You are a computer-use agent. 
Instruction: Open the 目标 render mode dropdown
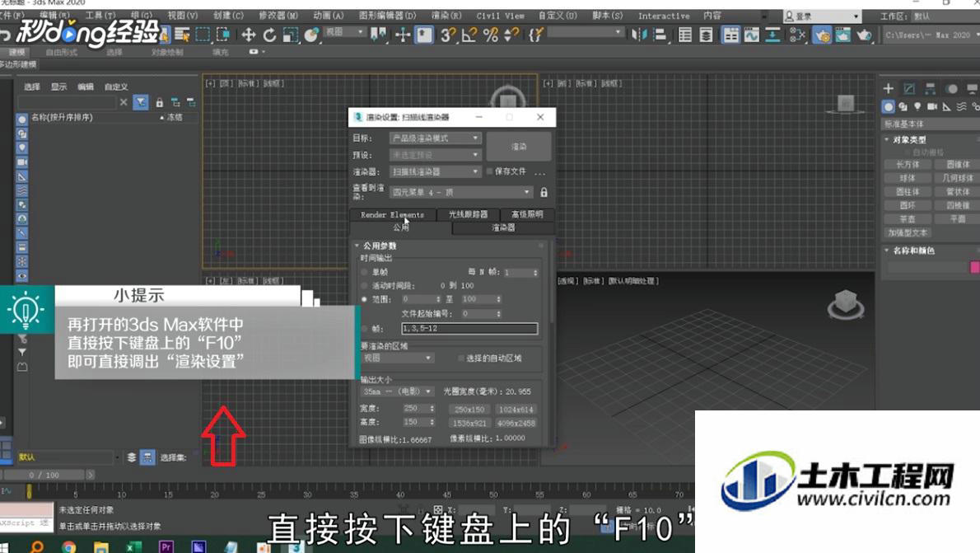point(435,138)
